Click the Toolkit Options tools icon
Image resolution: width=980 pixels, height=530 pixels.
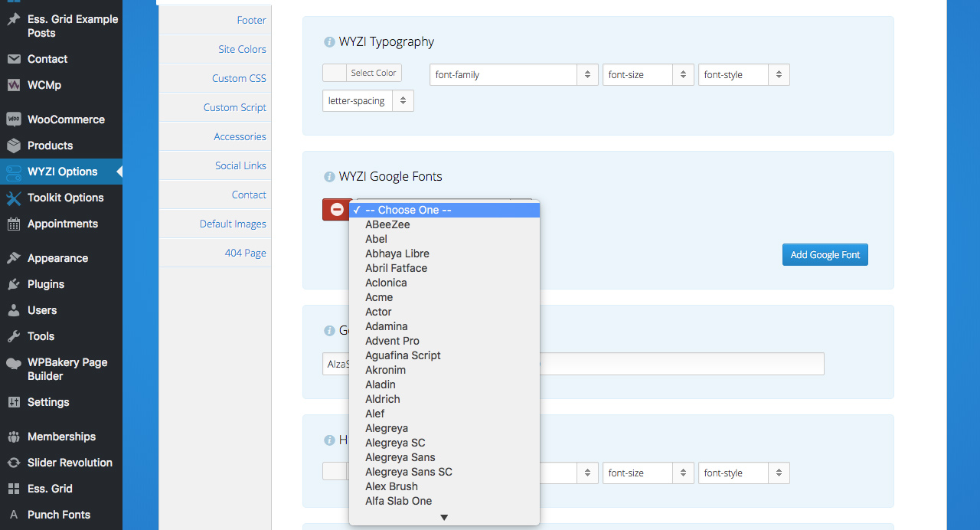click(x=14, y=198)
